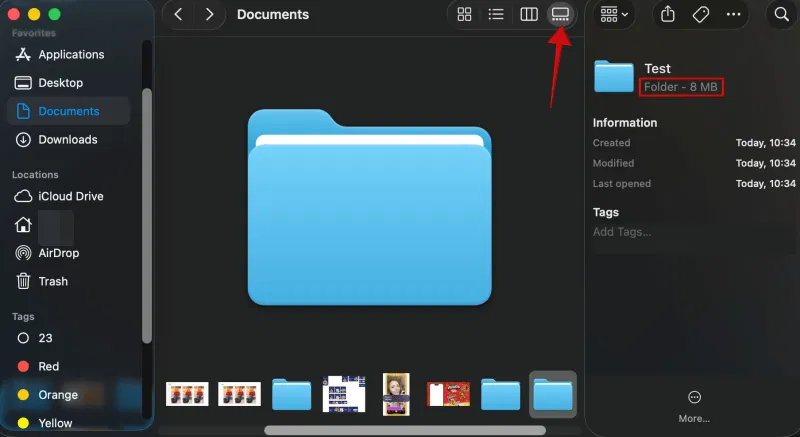Open the group-by dropdown
The height and width of the screenshot is (437, 800).
(614, 14)
